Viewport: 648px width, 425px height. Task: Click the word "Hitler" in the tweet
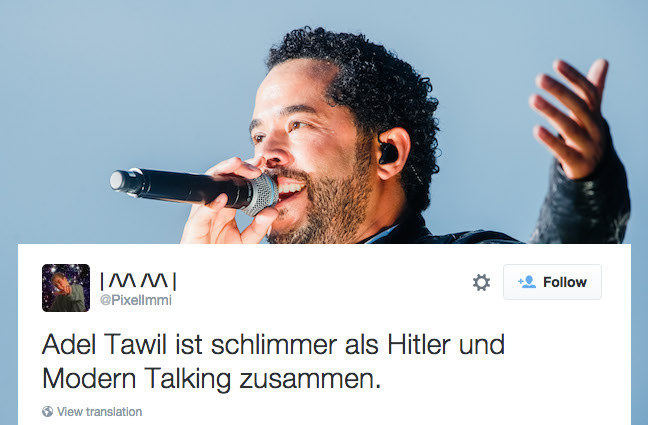pos(419,344)
